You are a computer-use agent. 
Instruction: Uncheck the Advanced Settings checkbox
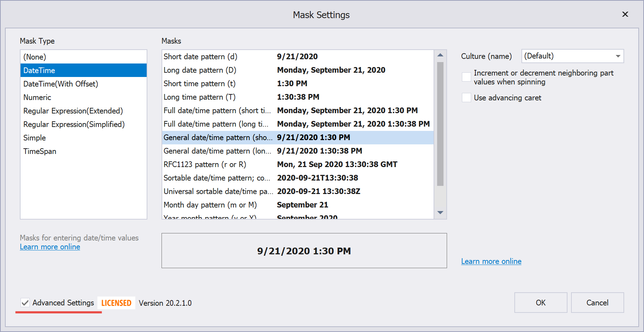point(25,303)
